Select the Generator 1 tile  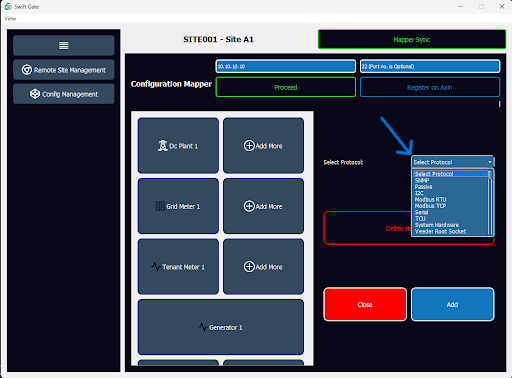pos(221,327)
